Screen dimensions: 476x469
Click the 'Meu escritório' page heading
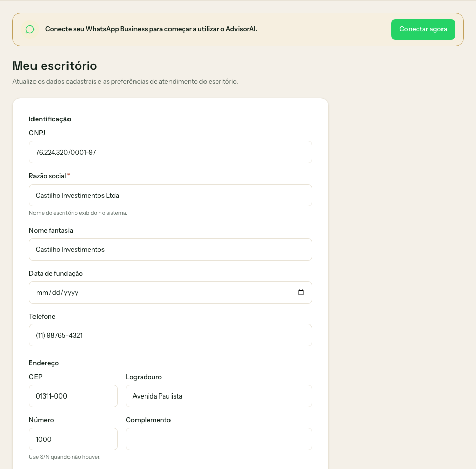click(55, 66)
